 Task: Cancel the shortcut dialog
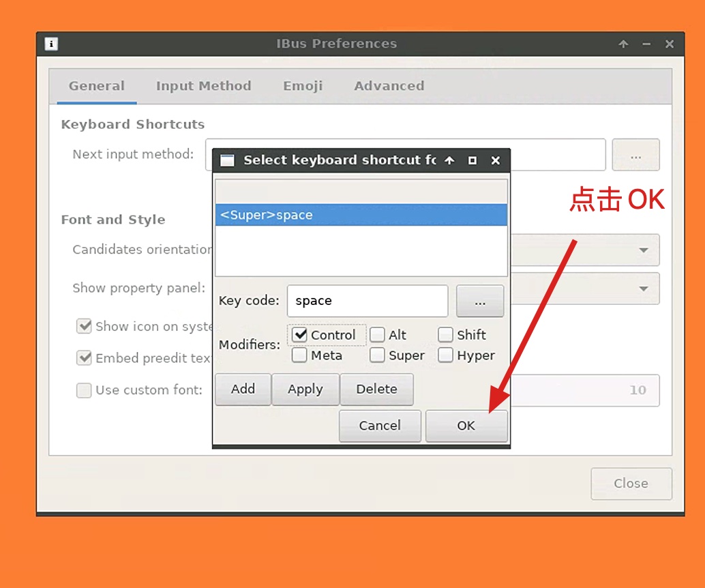(380, 426)
